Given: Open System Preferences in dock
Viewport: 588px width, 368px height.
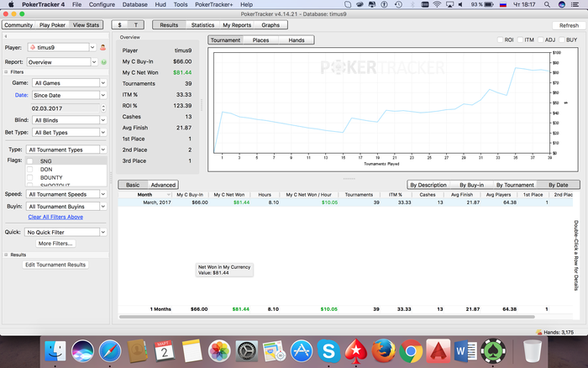Looking at the screenshot, I should pos(246,351).
